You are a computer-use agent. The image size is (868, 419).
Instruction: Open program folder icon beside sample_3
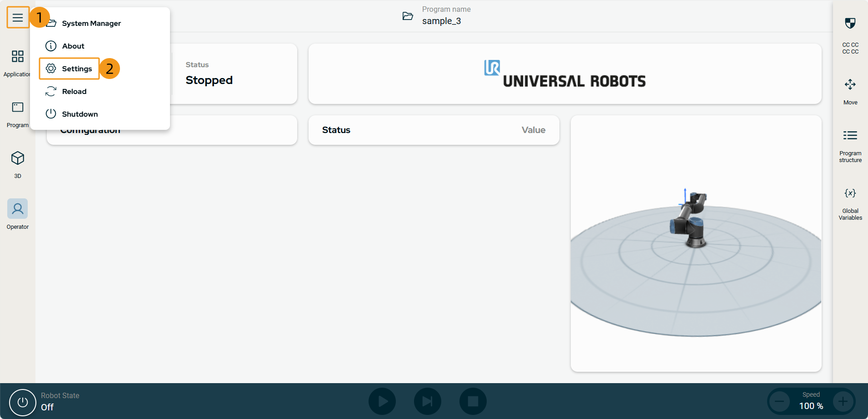tap(408, 16)
